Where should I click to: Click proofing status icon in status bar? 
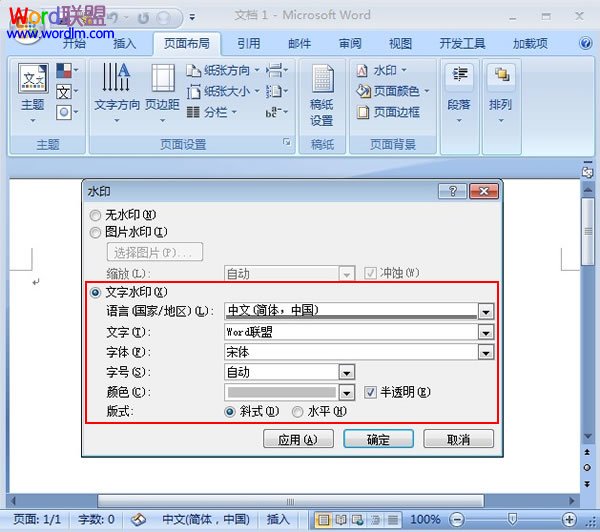click(139, 520)
